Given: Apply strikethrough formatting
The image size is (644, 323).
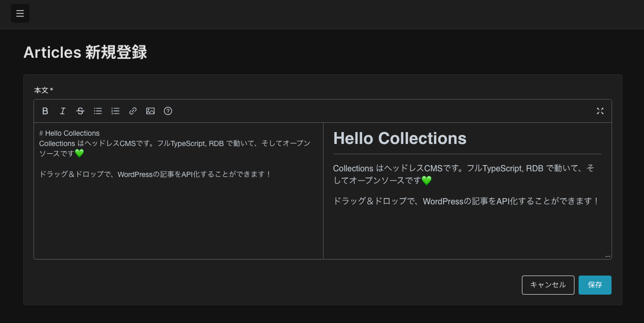Looking at the screenshot, I should click(80, 111).
